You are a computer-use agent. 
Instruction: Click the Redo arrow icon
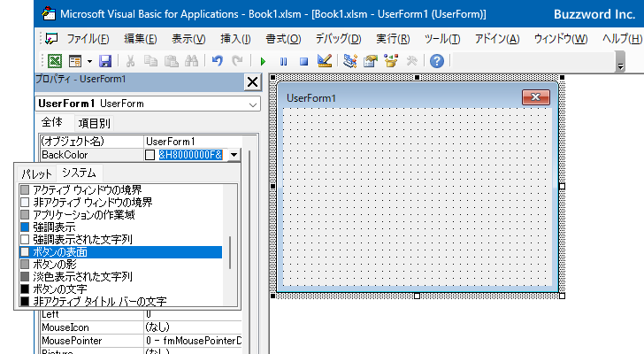(x=237, y=61)
